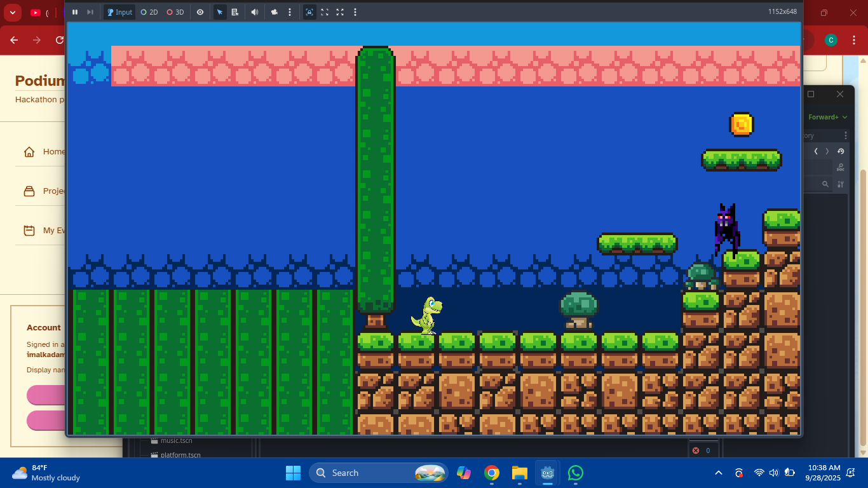Click the Account section heading
This screenshot has width=868, height=488.
pyautogui.click(x=44, y=328)
